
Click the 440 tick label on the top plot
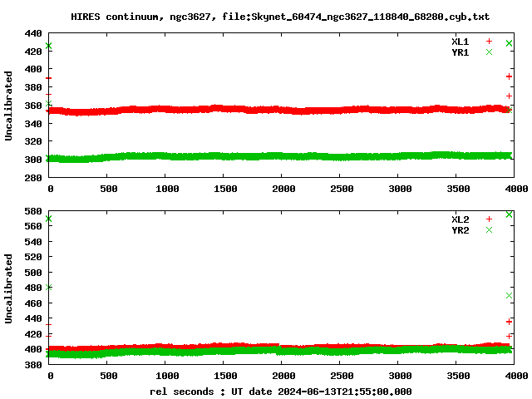tap(33, 33)
